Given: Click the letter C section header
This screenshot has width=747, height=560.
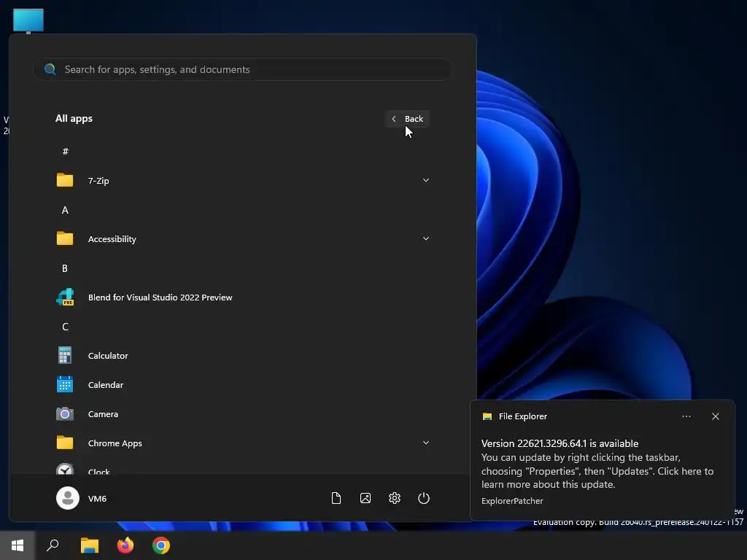Looking at the screenshot, I should (x=65, y=327).
